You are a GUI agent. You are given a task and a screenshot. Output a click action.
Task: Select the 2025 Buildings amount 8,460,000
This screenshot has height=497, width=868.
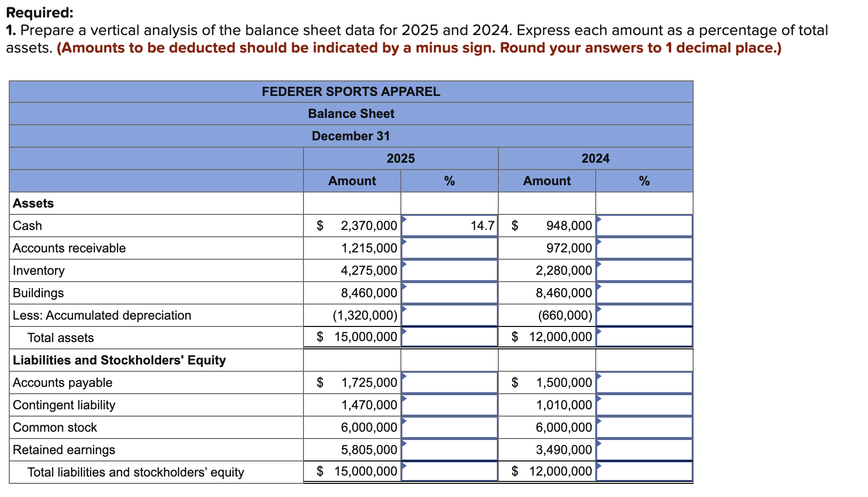click(369, 293)
